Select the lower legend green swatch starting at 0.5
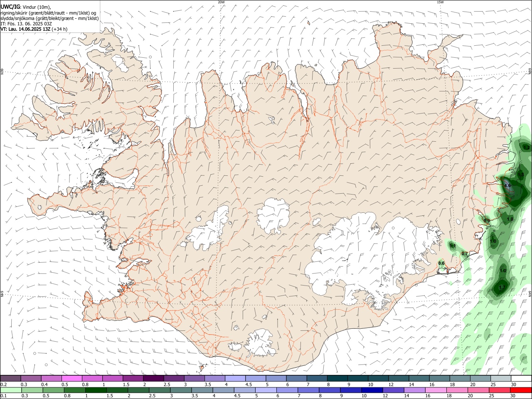This screenshot has width=532, height=399. tap(53, 390)
